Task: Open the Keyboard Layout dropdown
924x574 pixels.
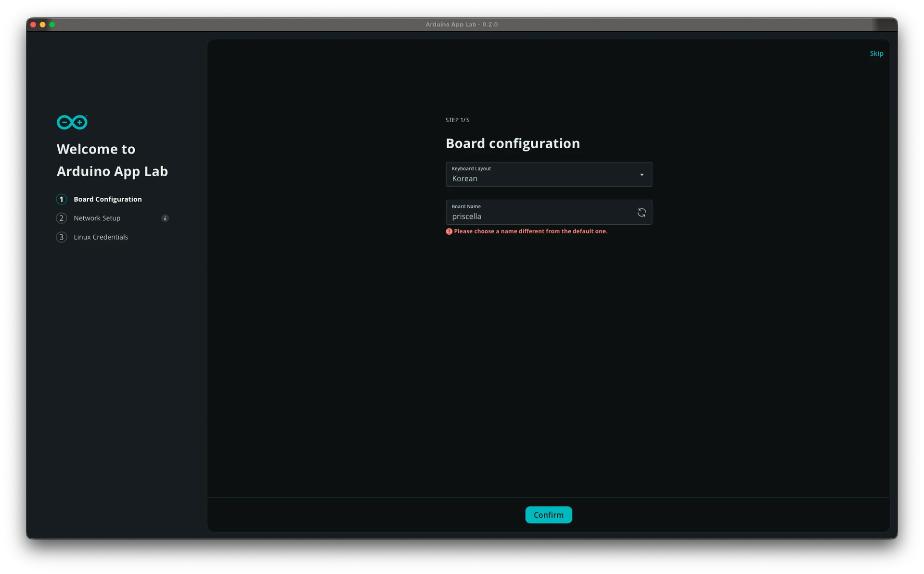Action: (x=549, y=175)
